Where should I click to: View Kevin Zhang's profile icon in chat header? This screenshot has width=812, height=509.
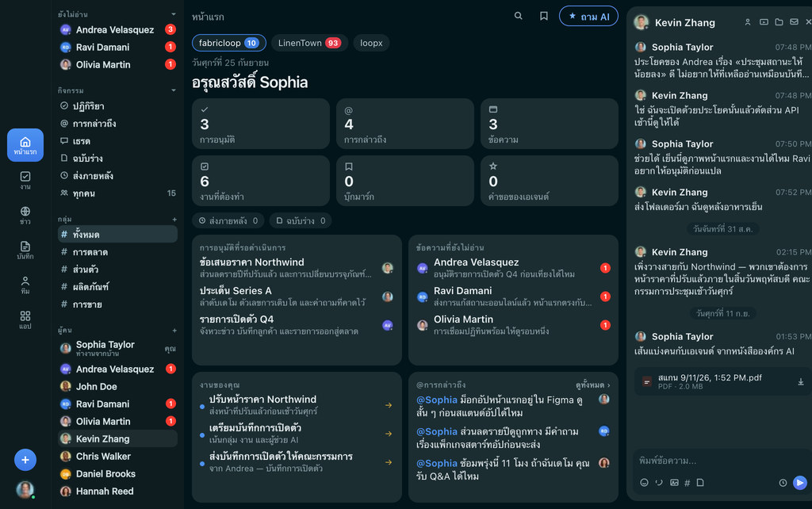[747, 22]
